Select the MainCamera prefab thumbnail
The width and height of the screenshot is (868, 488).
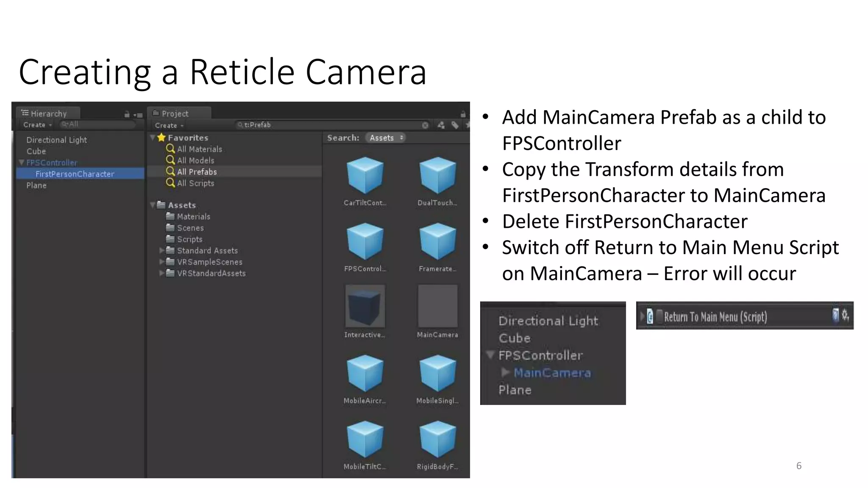pyautogui.click(x=438, y=306)
